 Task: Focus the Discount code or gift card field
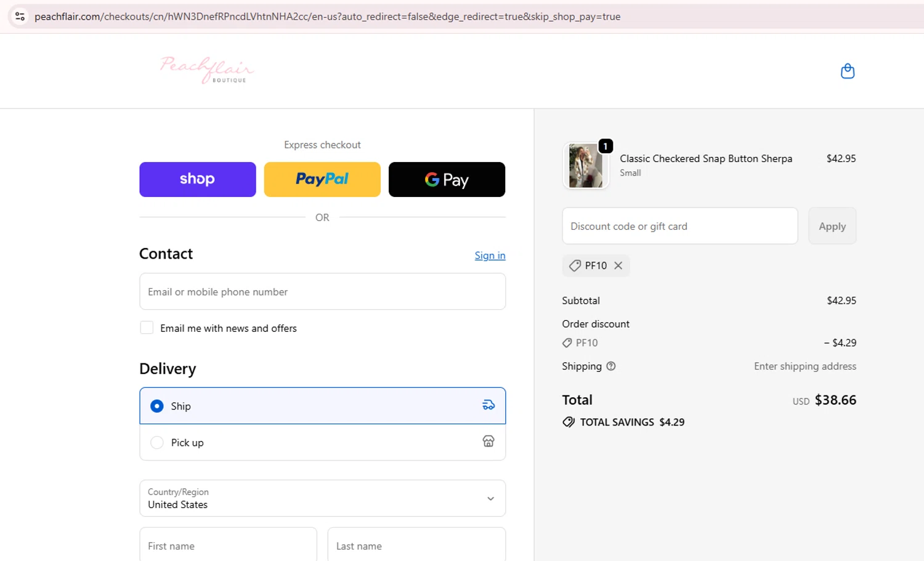[x=680, y=226]
